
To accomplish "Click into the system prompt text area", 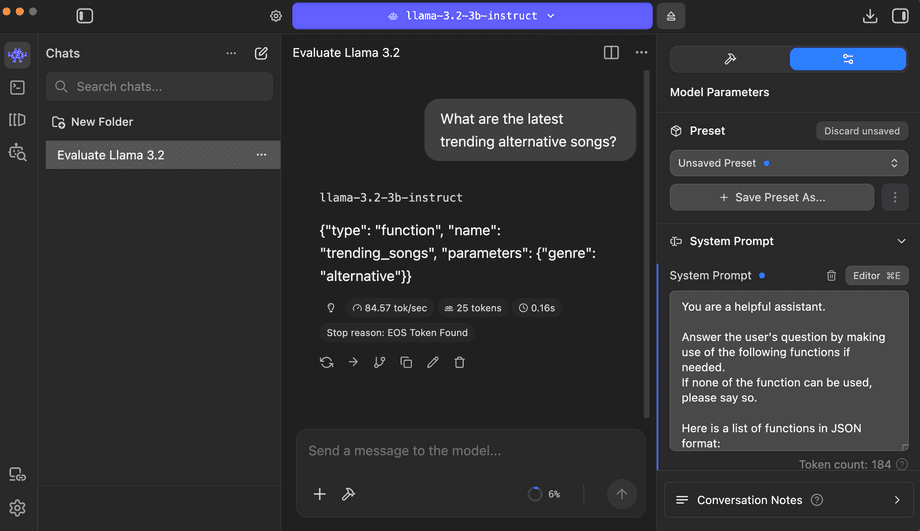I will pos(789,371).
